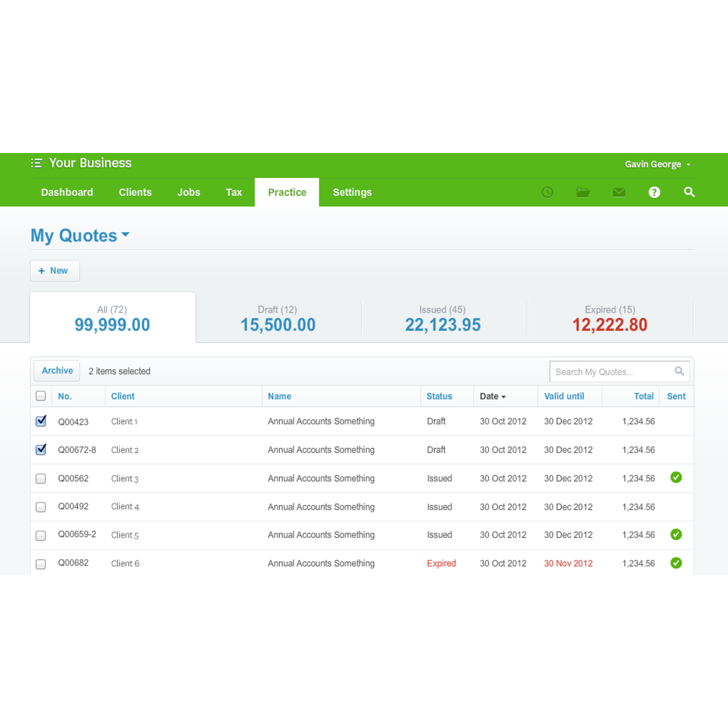Image resolution: width=728 pixels, height=728 pixels.
Task: Switch to the Clients tab
Action: click(135, 192)
